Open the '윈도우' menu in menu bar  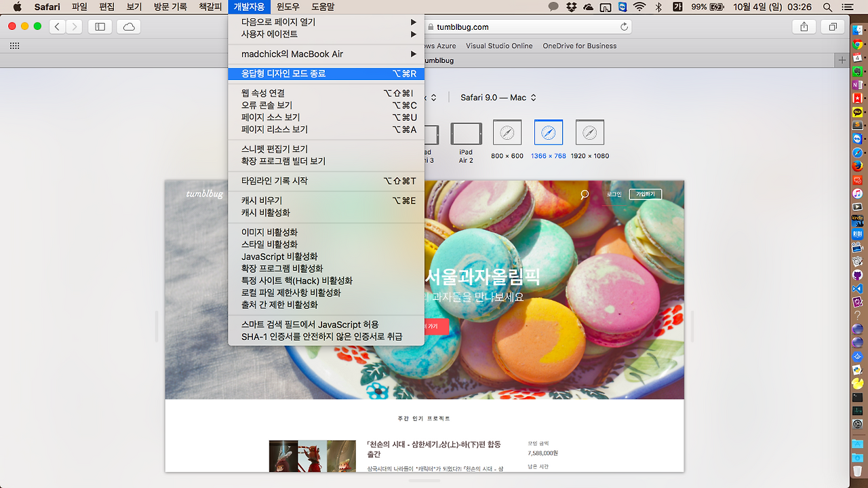coord(288,7)
